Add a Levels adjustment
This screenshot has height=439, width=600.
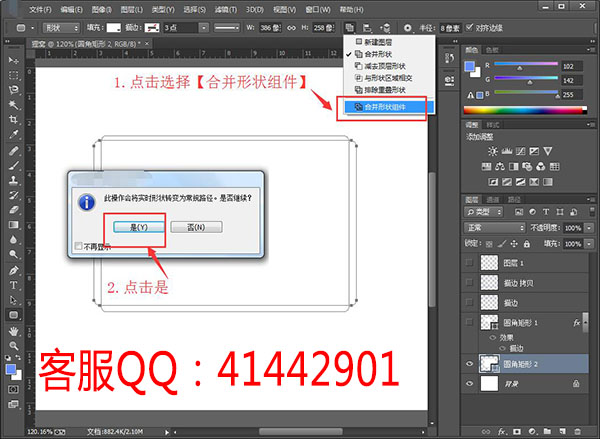pos(507,151)
